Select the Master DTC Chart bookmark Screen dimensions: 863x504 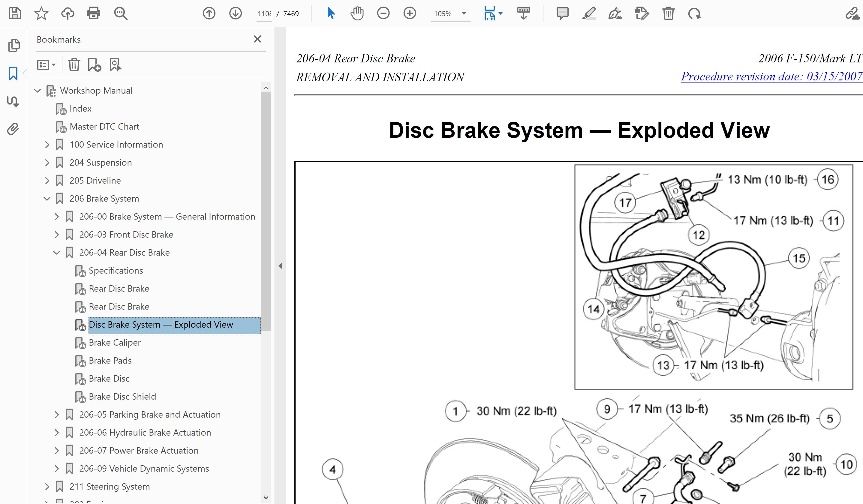coord(104,127)
